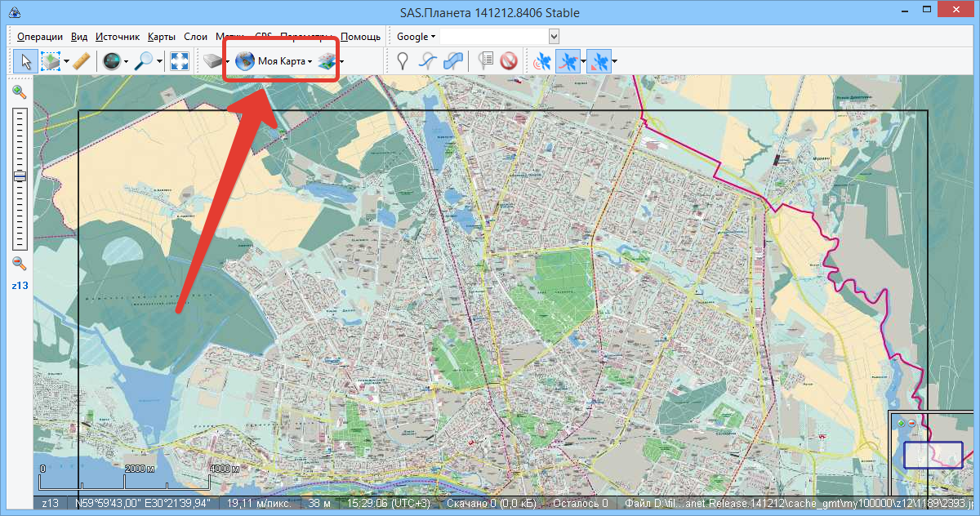Click the minimap green plus zoom button

pos(901,424)
